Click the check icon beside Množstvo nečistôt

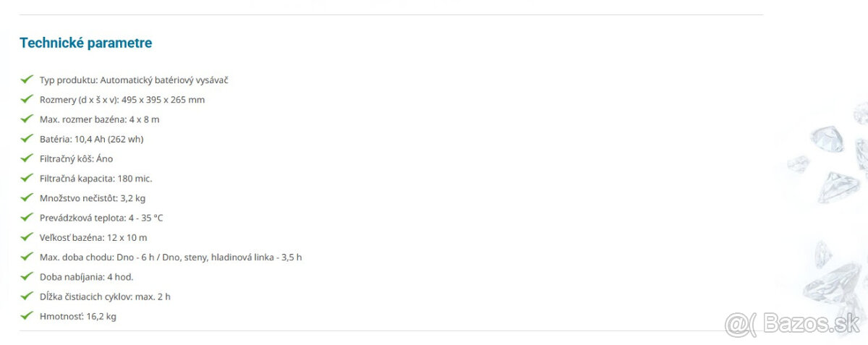tap(27, 197)
